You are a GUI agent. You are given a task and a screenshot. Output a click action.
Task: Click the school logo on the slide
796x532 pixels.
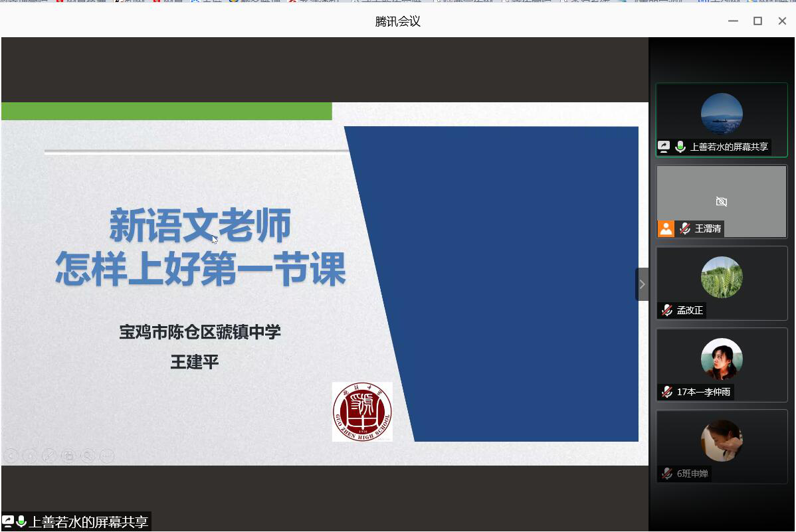pos(362,412)
